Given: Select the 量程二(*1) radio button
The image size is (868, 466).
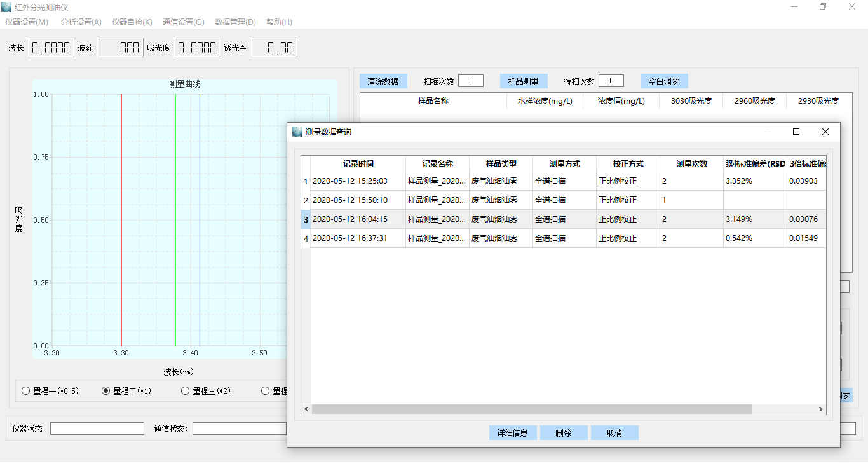Looking at the screenshot, I should (x=106, y=391).
